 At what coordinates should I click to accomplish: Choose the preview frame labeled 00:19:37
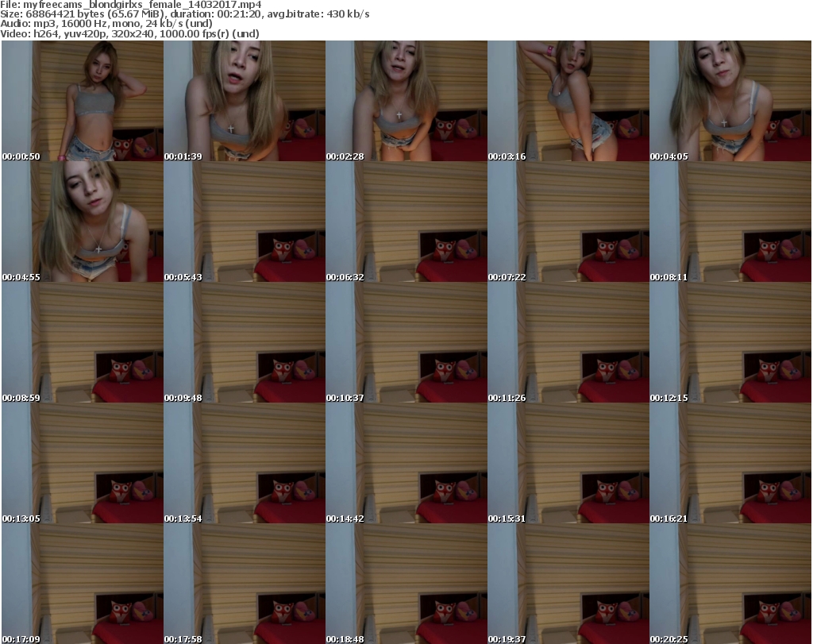coord(568,584)
